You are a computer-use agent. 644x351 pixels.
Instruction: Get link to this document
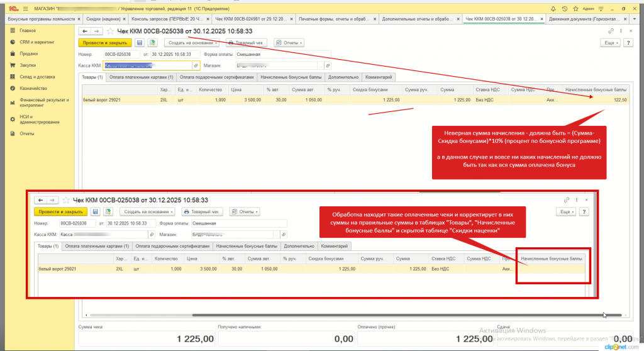611,31
